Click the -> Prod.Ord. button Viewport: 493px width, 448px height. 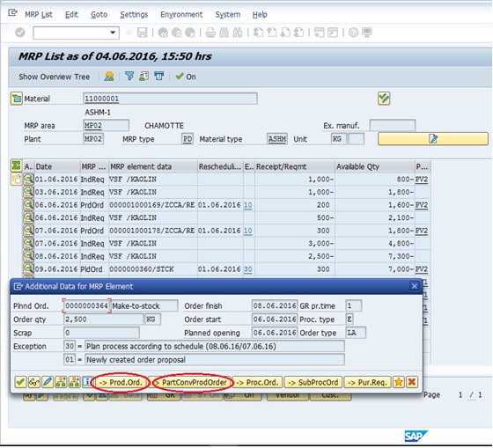tap(121, 382)
